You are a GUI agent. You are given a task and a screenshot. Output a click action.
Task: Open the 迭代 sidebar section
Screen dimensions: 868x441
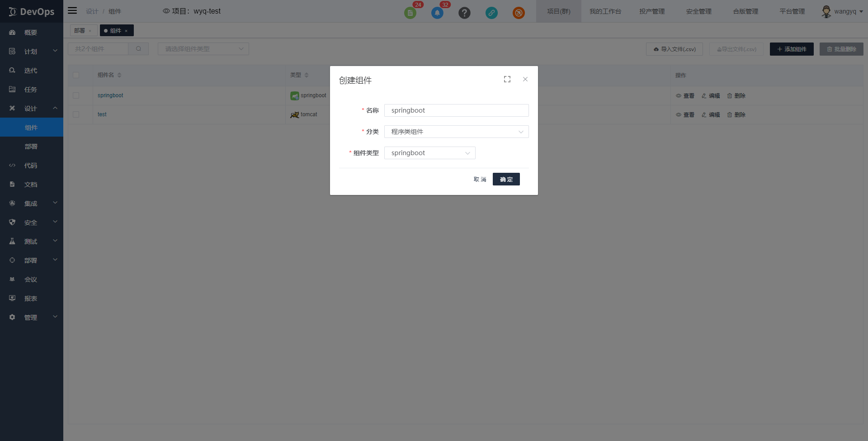(30, 71)
